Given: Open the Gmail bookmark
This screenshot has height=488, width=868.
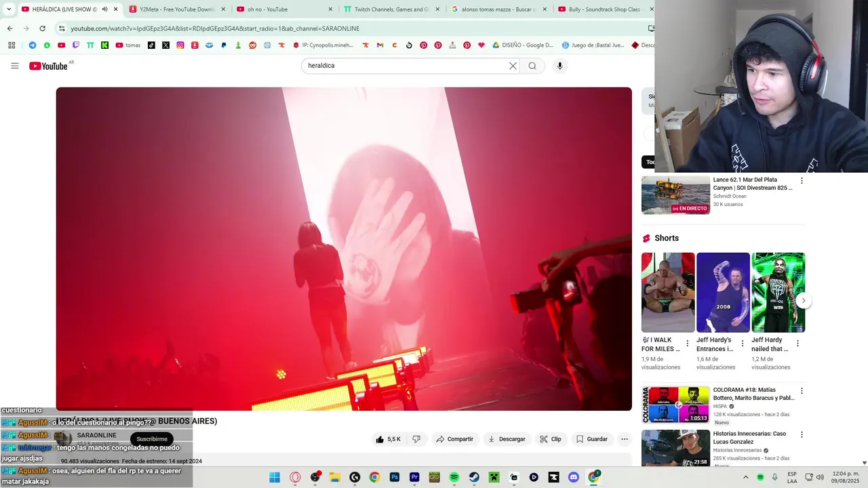Looking at the screenshot, I should pos(380,45).
